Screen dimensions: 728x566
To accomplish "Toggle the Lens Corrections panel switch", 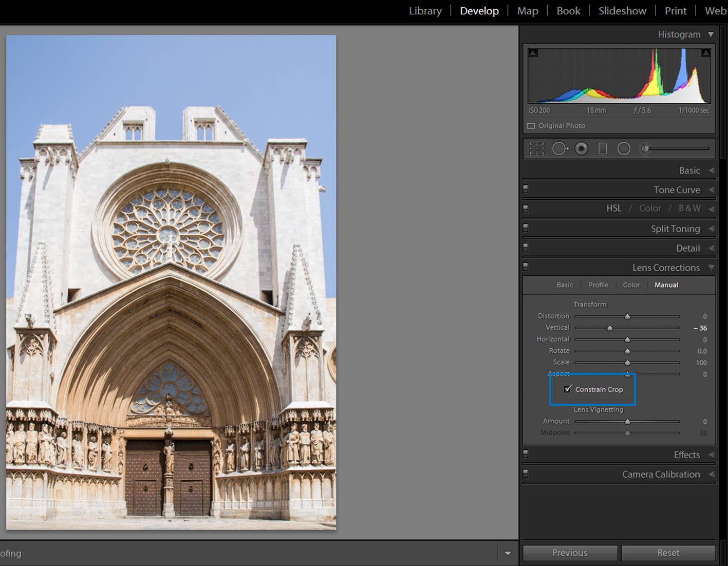I will click(526, 267).
